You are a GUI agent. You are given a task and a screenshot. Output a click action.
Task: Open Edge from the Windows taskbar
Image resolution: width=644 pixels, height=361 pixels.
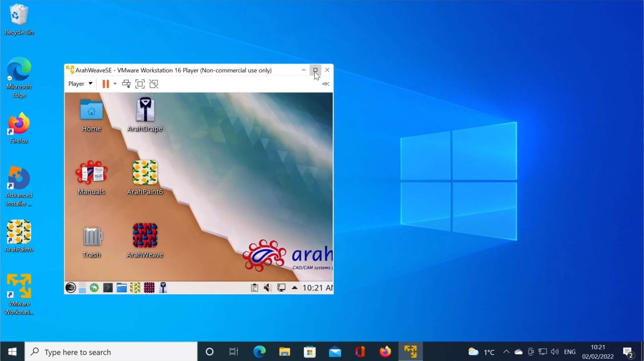click(x=259, y=352)
